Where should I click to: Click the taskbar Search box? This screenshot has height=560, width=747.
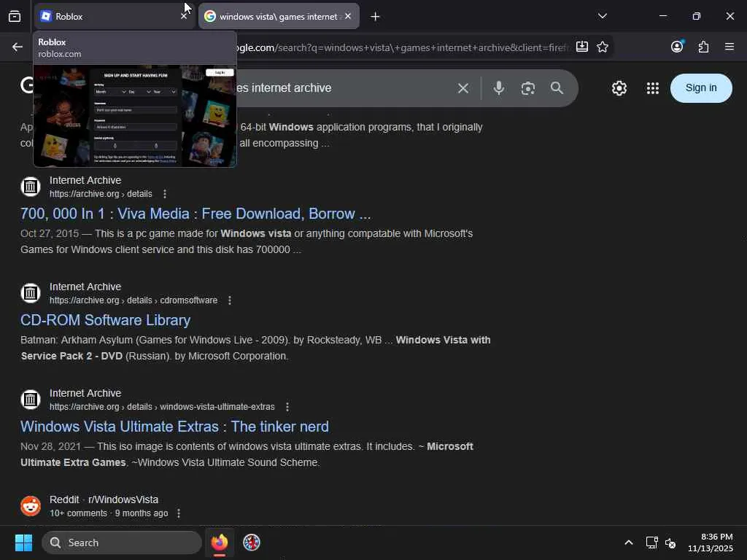[122, 542]
